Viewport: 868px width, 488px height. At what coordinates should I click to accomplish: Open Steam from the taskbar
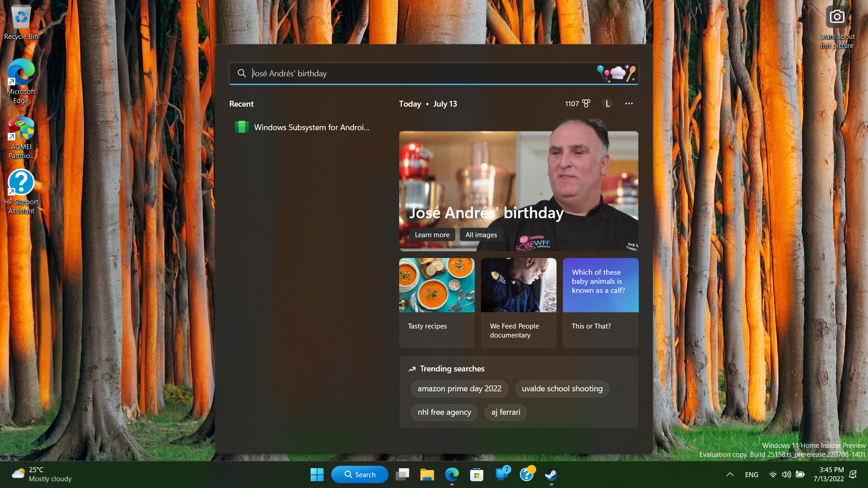551,474
